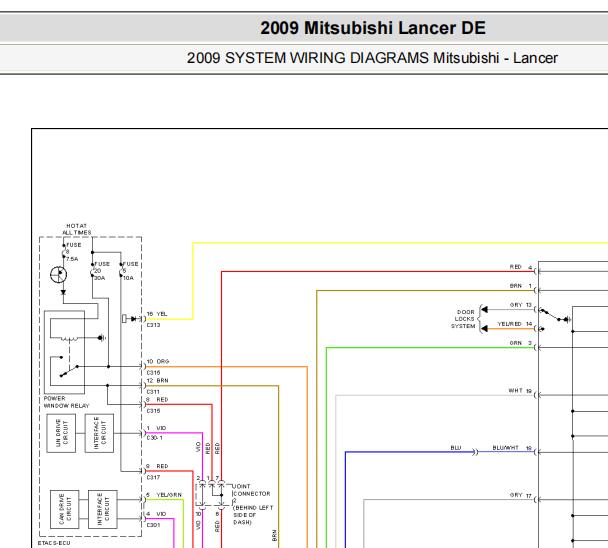
Task: Click INTERFACE CIRCUIT box beside CAN DRIVE
Action: 103,509
